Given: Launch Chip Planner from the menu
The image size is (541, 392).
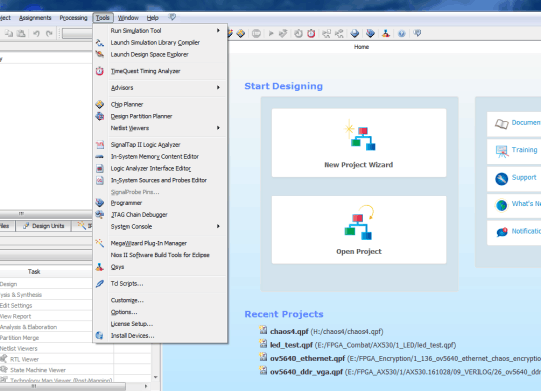Looking at the screenshot, I should click(x=127, y=104).
